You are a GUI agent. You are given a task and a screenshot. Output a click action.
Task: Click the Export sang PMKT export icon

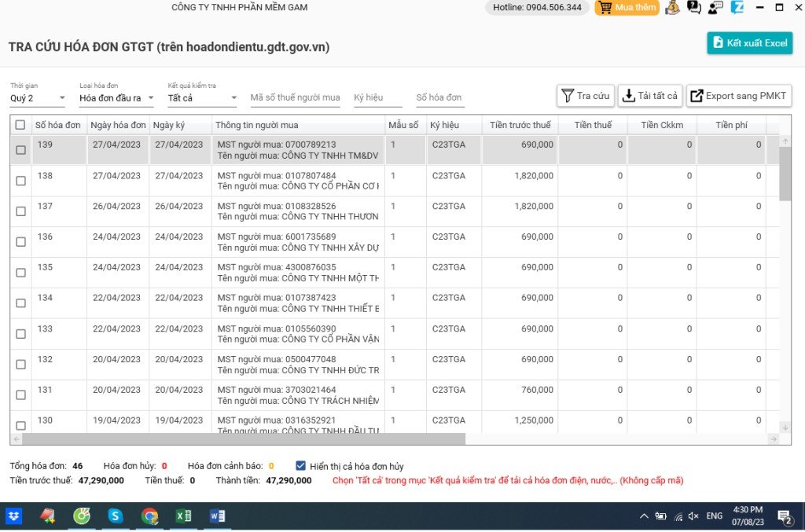697,95
